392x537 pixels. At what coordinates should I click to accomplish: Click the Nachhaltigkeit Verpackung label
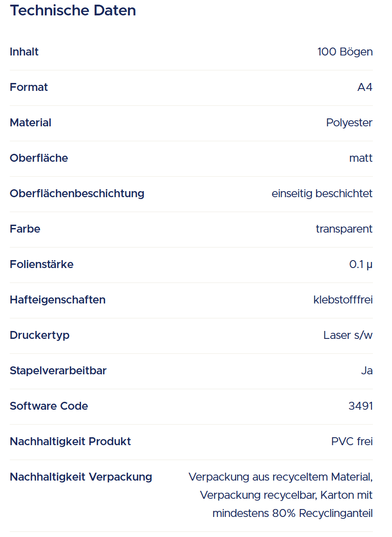point(81,477)
